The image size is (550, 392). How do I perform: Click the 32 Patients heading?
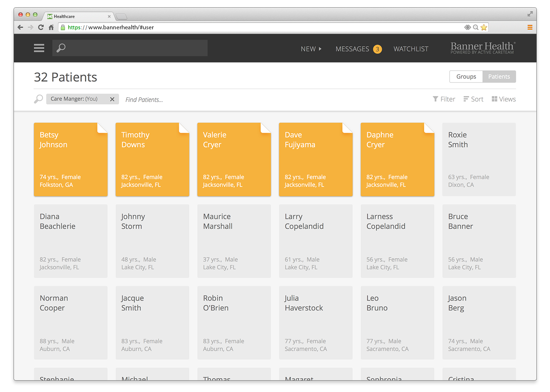(x=65, y=77)
